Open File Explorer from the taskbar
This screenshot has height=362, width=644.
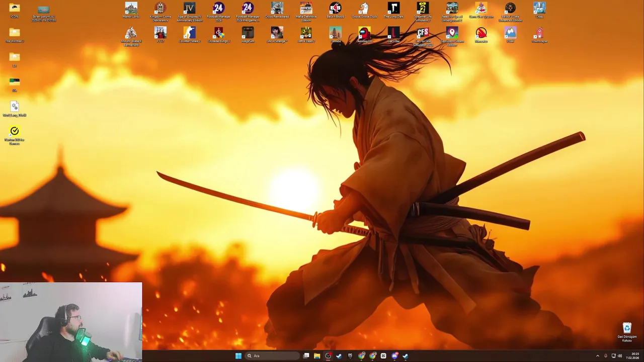[x=317, y=356]
